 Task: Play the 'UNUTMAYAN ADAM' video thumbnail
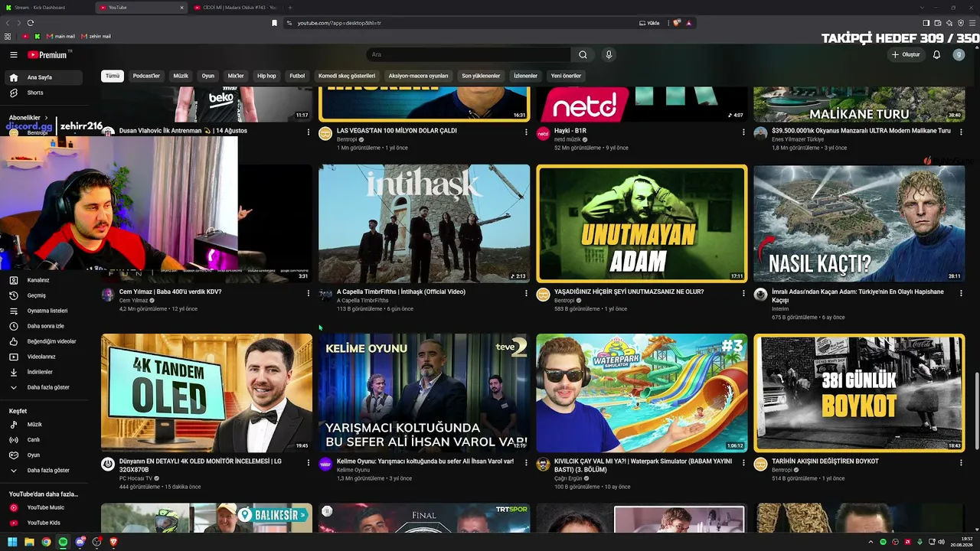coord(642,223)
